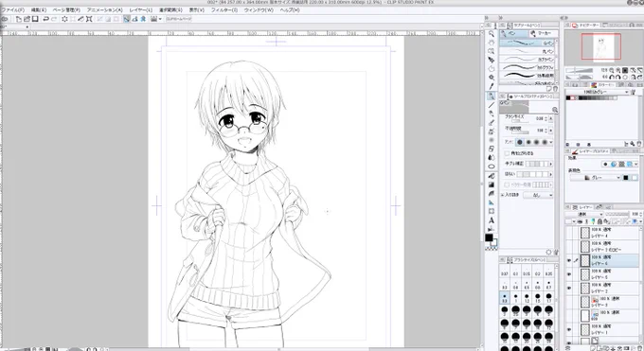Open the layer blend mode dropdown 通常

(584, 215)
